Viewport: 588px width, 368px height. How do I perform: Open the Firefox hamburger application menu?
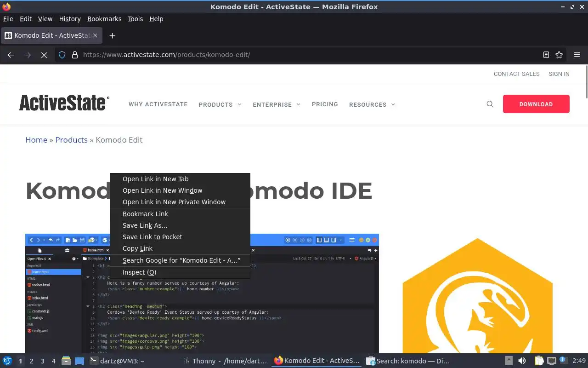point(577,55)
